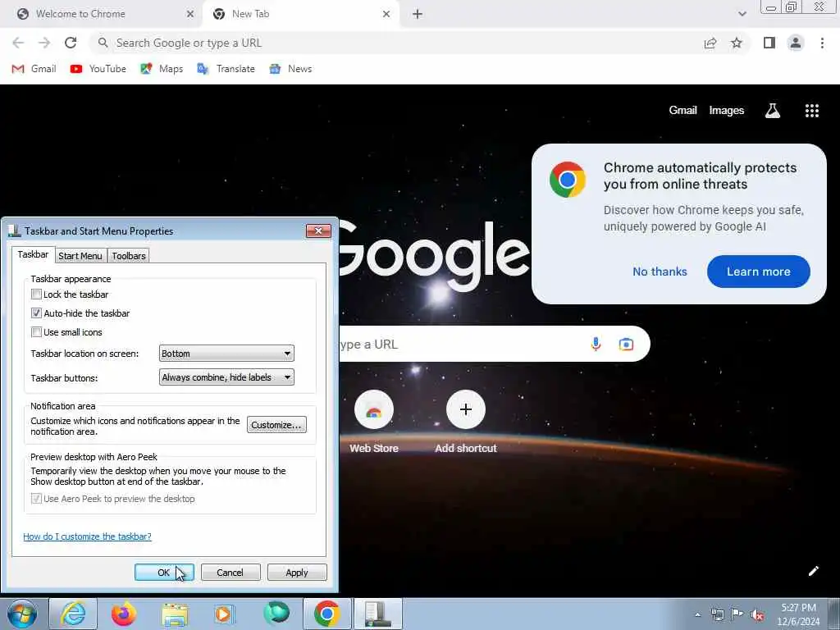Click OK in Taskbar Properties
Screen dimensions: 840x630
[x=164, y=572]
